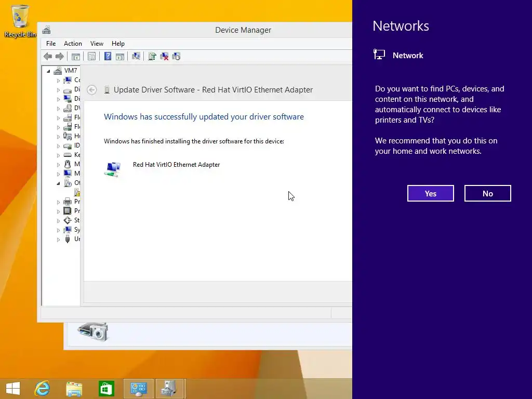
Task: Select the DVD drive icon in the tree
Action: pos(68,108)
